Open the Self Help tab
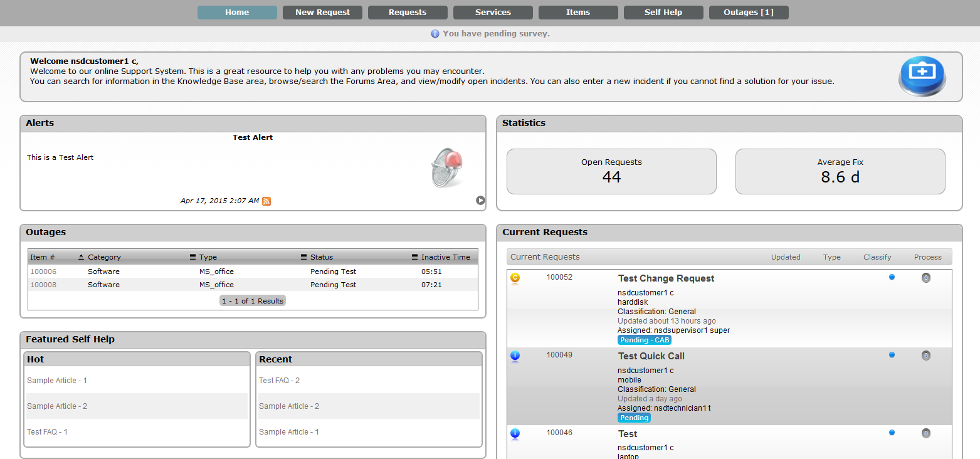This screenshot has height=459, width=980. [x=663, y=13]
